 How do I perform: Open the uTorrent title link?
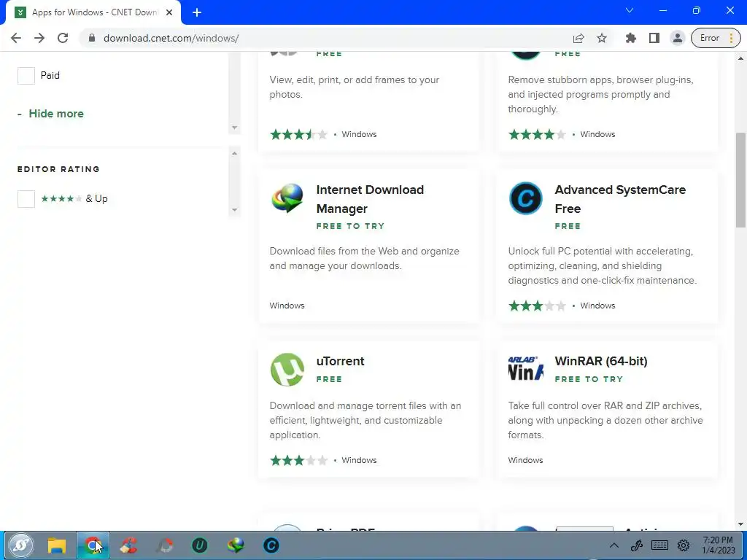coord(340,361)
